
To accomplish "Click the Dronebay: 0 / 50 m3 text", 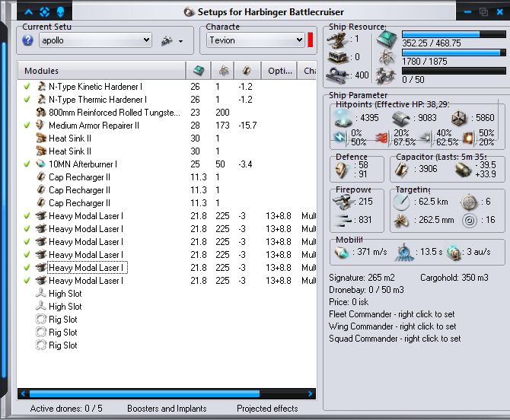I will point(366,290).
